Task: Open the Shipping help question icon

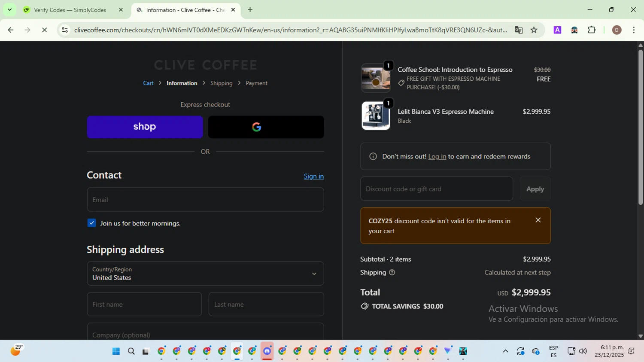Action: 392,272
